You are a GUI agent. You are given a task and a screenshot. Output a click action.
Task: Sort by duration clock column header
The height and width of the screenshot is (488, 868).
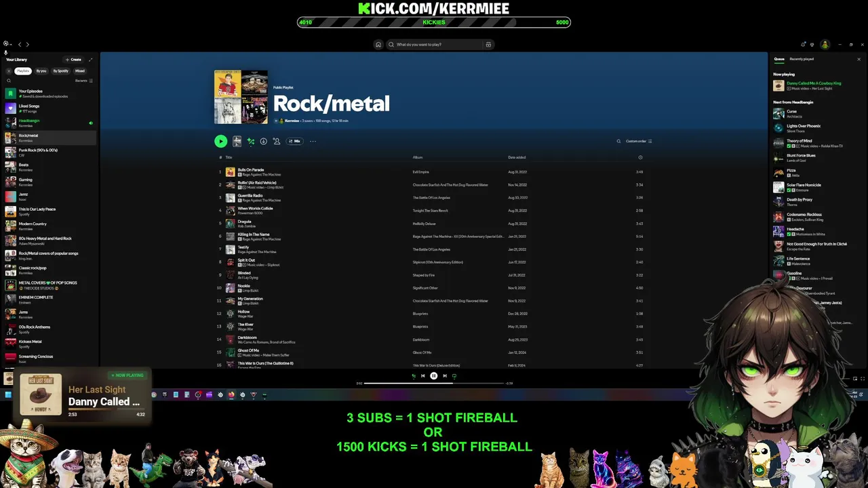pyautogui.click(x=640, y=157)
